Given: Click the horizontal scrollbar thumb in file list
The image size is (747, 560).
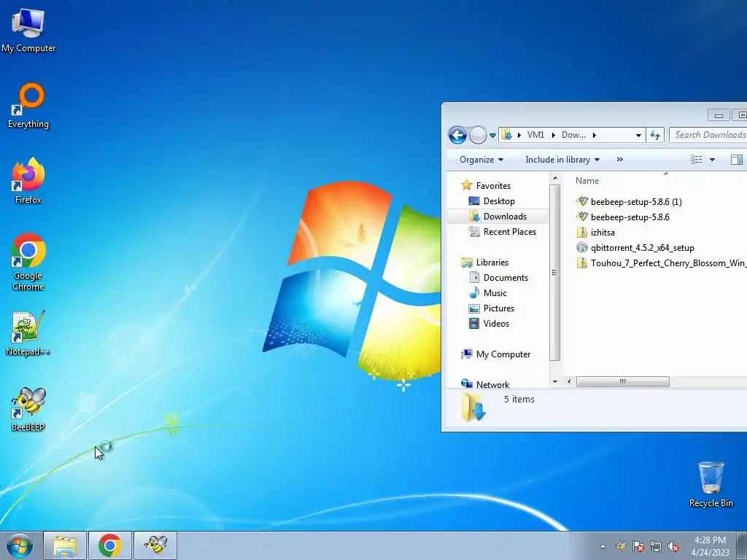Looking at the screenshot, I should tap(623, 381).
